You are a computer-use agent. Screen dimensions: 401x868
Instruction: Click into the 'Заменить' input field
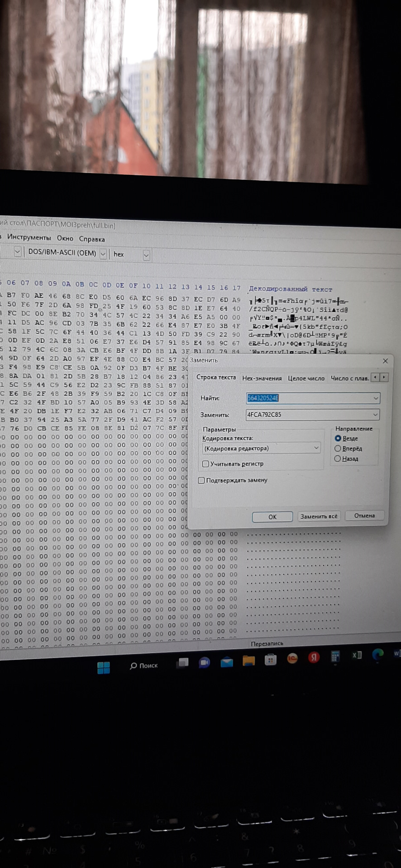pyautogui.click(x=309, y=415)
